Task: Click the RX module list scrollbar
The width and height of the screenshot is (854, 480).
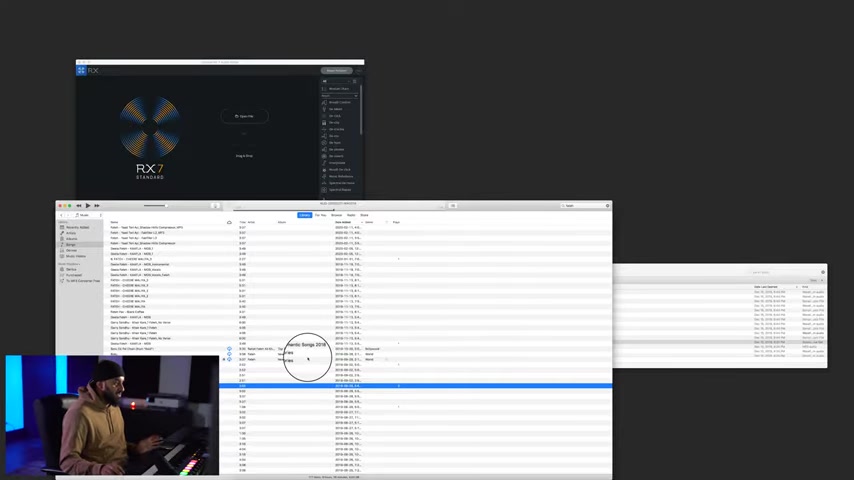Action: 361,109
